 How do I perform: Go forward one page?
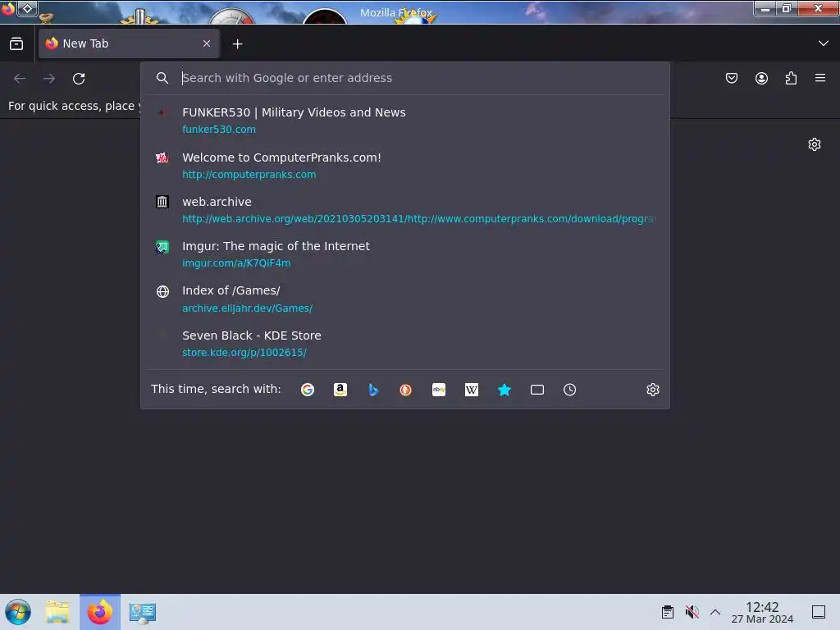click(49, 79)
